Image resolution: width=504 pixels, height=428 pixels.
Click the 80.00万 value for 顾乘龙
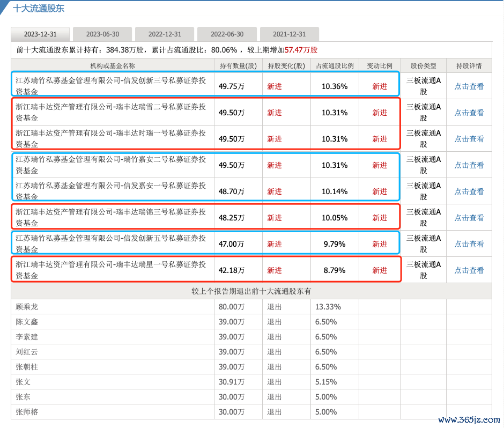click(x=232, y=307)
